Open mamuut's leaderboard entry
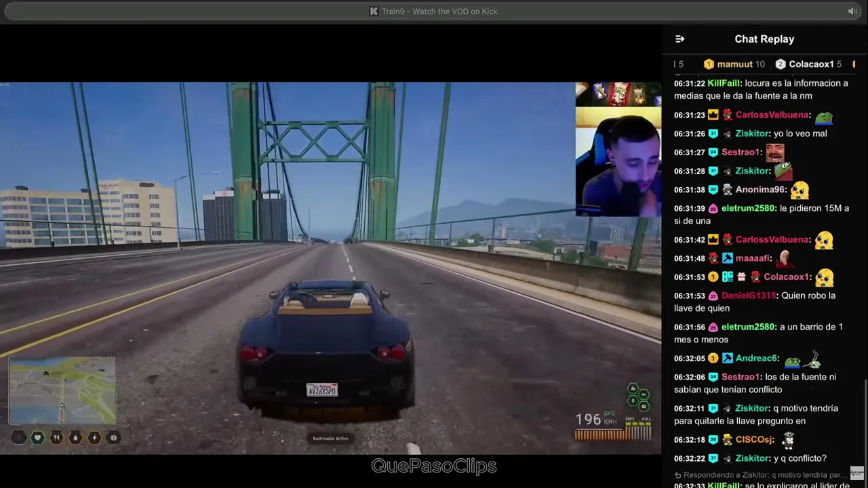This screenshot has width=868, height=488. click(734, 64)
